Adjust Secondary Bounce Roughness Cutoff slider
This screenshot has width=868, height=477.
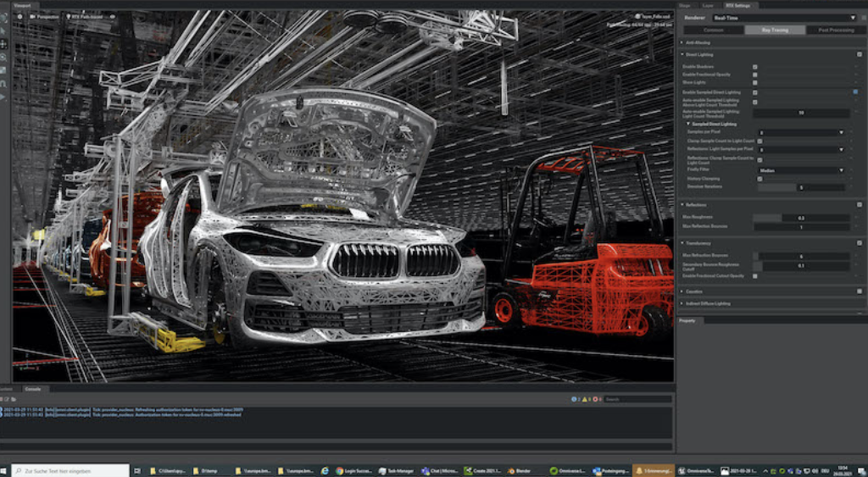click(x=801, y=266)
